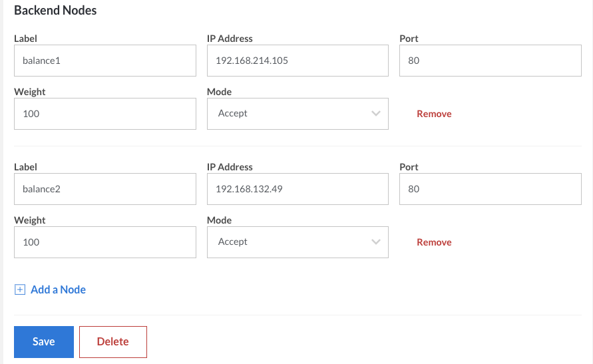Remove the balance1 backend node
593x364 pixels.
(434, 114)
